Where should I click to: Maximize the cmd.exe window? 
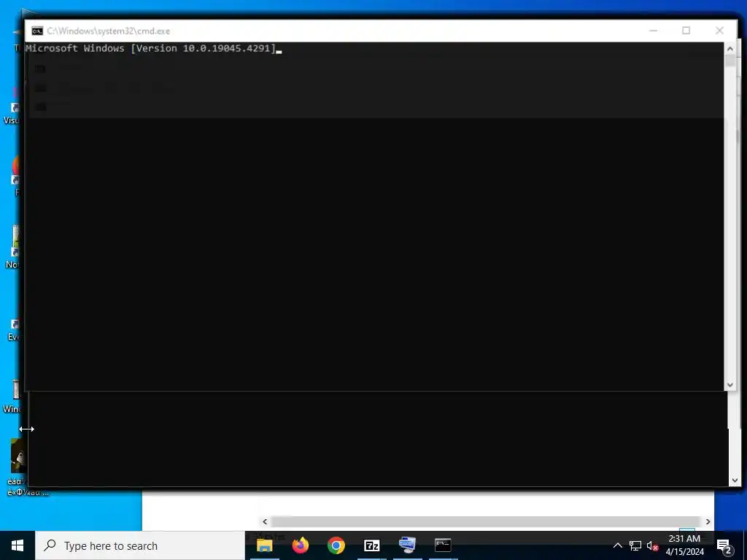point(686,31)
